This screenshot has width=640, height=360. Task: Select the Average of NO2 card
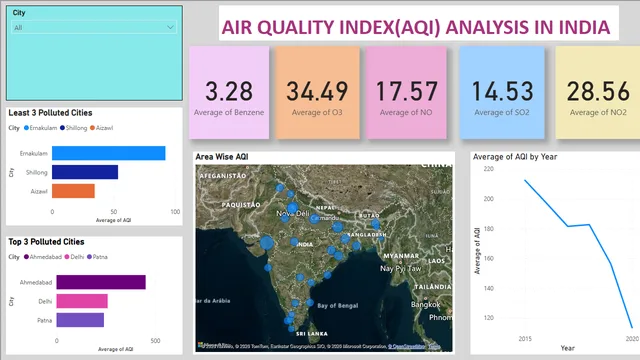[598, 92]
